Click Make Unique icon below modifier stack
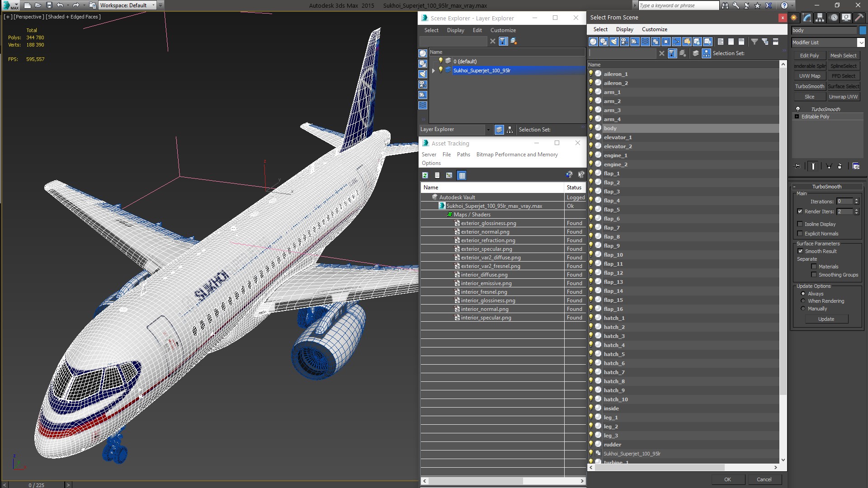The height and width of the screenshot is (488, 868). click(829, 166)
